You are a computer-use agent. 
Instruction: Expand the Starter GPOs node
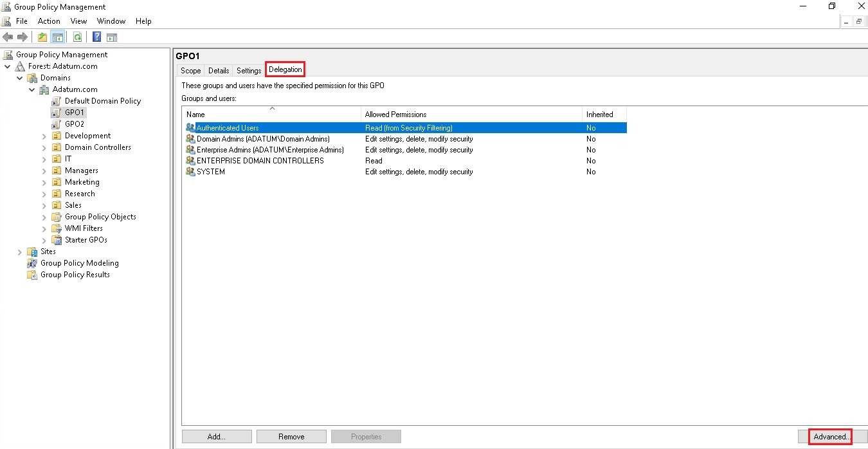pos(44,240)
